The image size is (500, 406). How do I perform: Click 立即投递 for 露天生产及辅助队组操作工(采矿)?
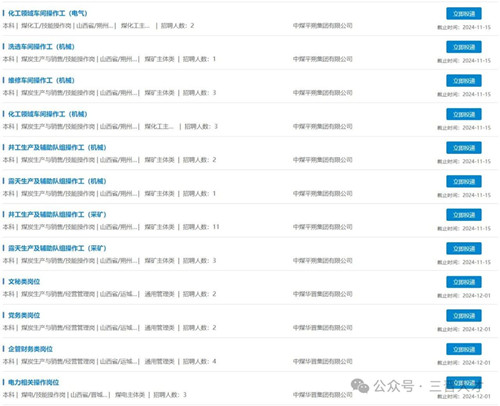pyautogui.click(x=464, y=248)
